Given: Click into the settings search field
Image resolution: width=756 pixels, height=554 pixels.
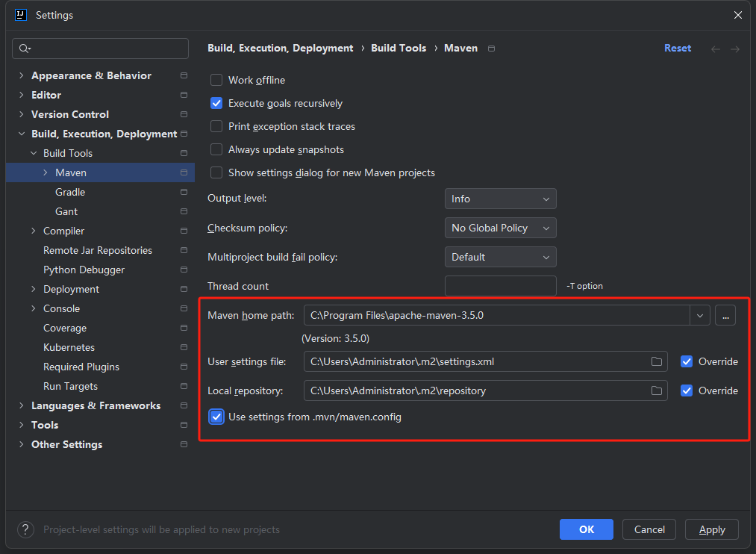Looking at the screenshot, I should point(100,49).
